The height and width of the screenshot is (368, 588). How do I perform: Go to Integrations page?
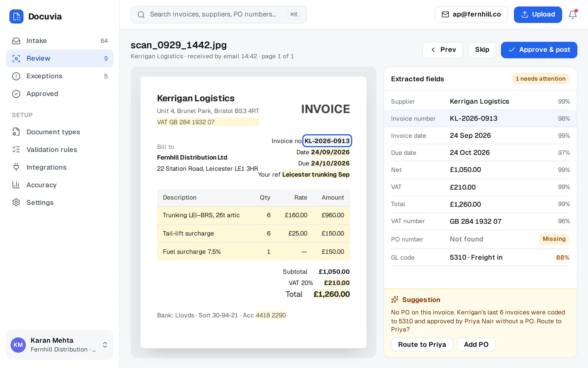60,167
